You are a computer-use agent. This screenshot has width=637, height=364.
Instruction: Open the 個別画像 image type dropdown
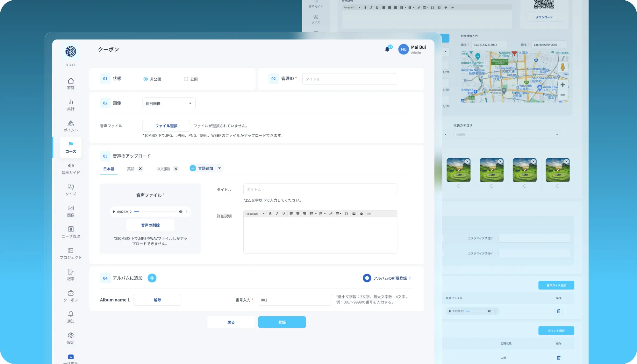point(169,103)
